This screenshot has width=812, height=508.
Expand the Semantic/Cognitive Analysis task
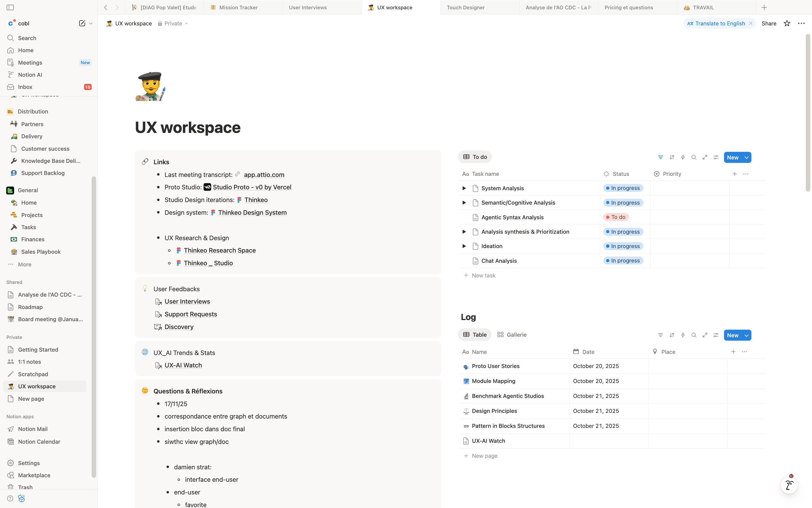pyautogui.click(x=464, y=203)
